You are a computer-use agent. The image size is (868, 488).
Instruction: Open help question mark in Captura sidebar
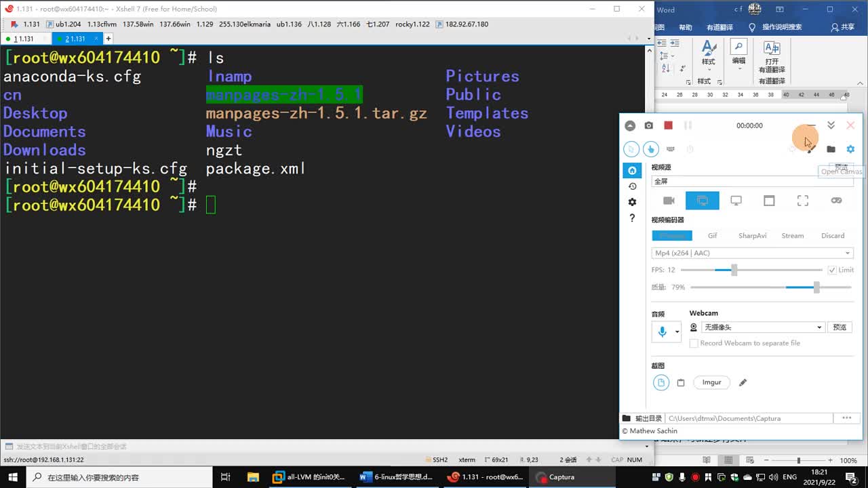coord(632,218)
